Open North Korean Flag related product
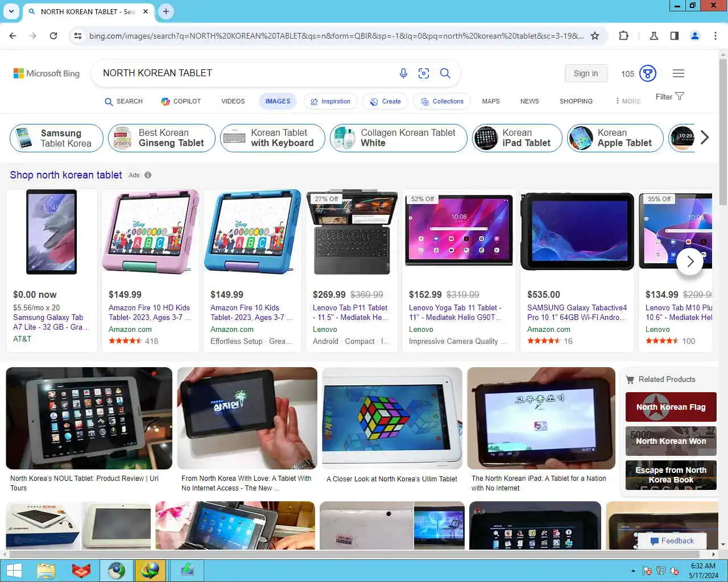The height and width of the screenshot is (582, 728). (x=671, y=407)
